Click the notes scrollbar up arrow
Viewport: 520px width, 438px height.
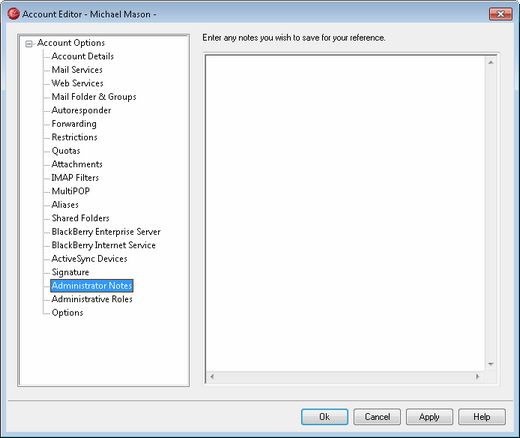tap(491, 63)
